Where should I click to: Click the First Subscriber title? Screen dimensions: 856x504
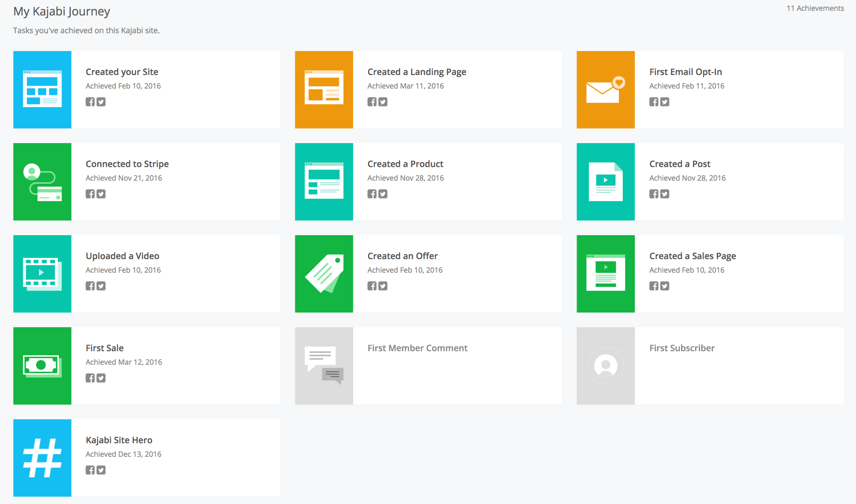(x=682, y=348)
